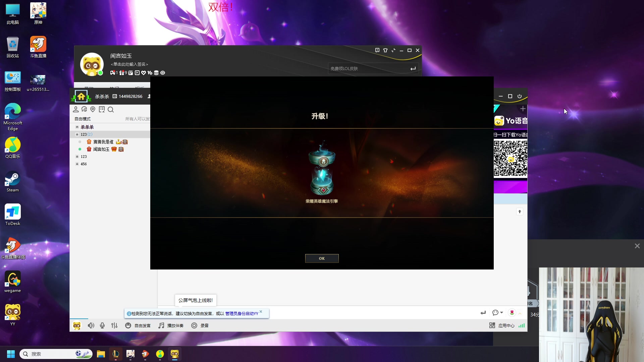Image resolution: width=644 pixels, height=362 pixels.
Task: Open League of Legends taskbar icon
Action: (116, 354)
